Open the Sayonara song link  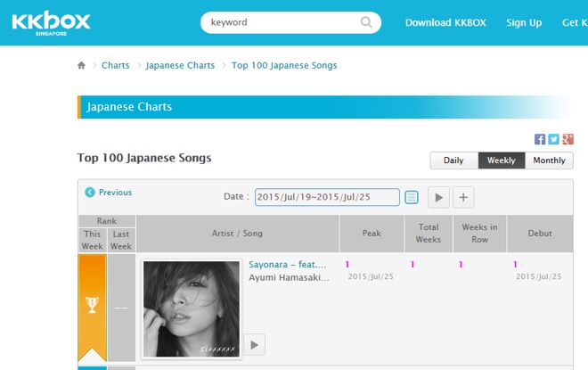pyautogui.click(x=287, y=265)
